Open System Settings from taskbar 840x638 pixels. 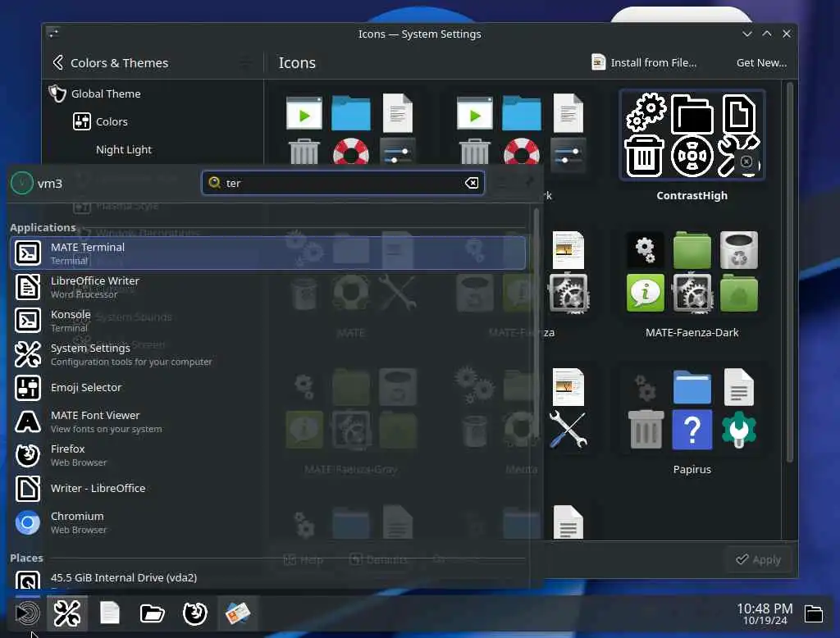click(x=67, y=613)
